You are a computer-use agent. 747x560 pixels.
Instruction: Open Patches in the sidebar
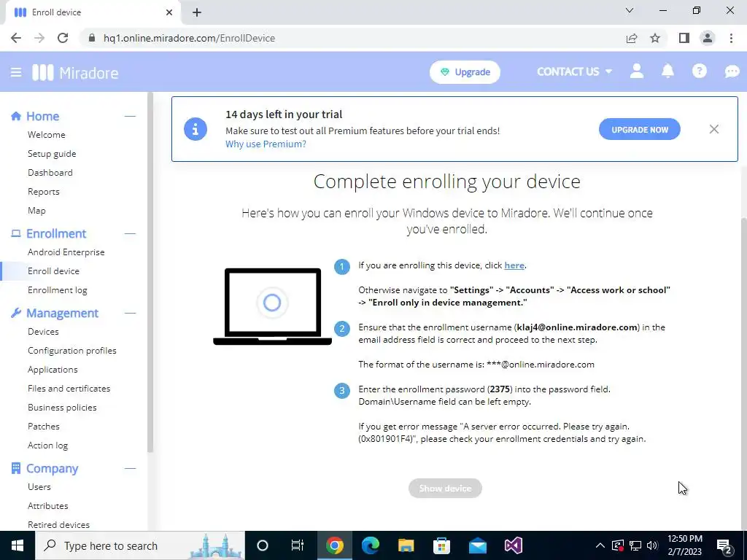43,427
